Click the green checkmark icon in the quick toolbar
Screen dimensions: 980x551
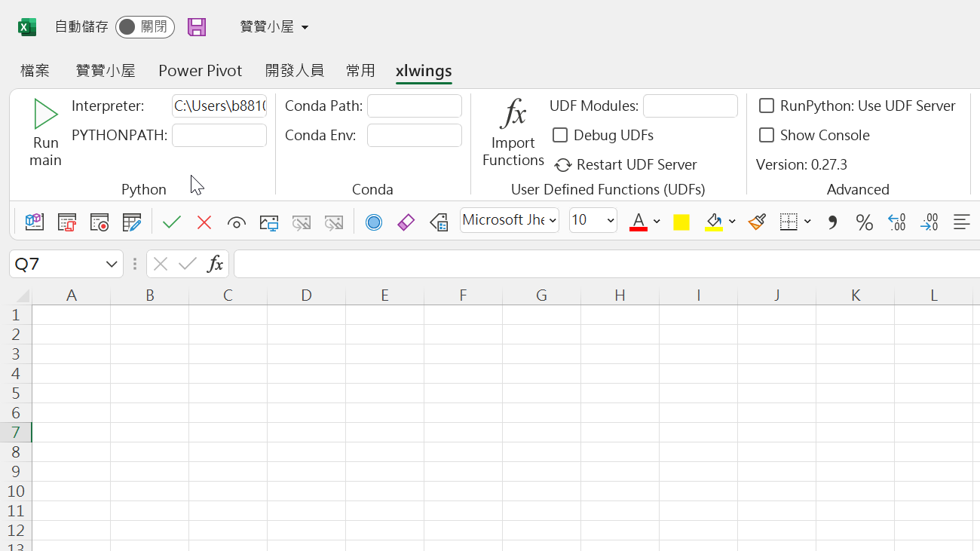click(x=172, y=222)
